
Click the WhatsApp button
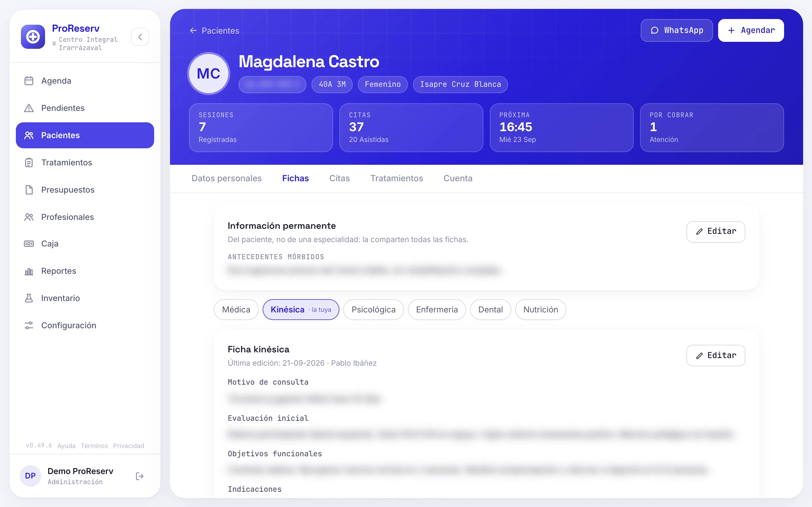pyautogui.click(x=677, y=30)
